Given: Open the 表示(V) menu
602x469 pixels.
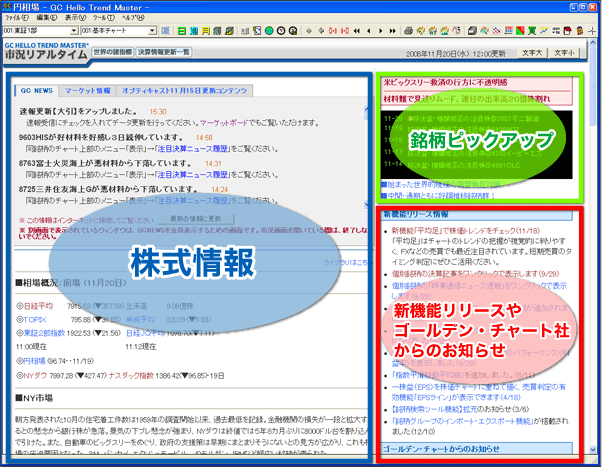Looking at the screenshot, I should [x=74, y=18].
